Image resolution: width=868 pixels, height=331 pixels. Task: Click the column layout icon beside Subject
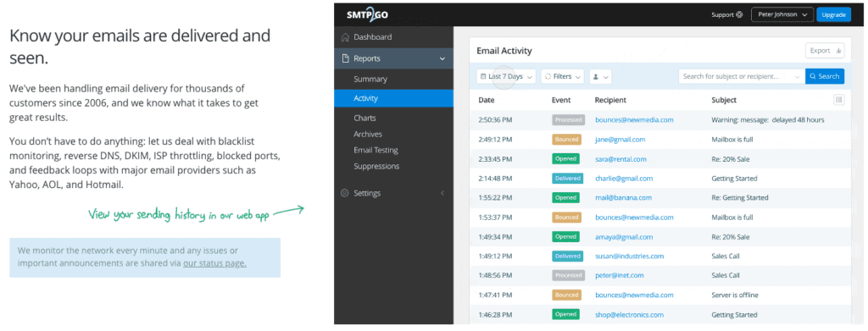(x=838, y=100)
